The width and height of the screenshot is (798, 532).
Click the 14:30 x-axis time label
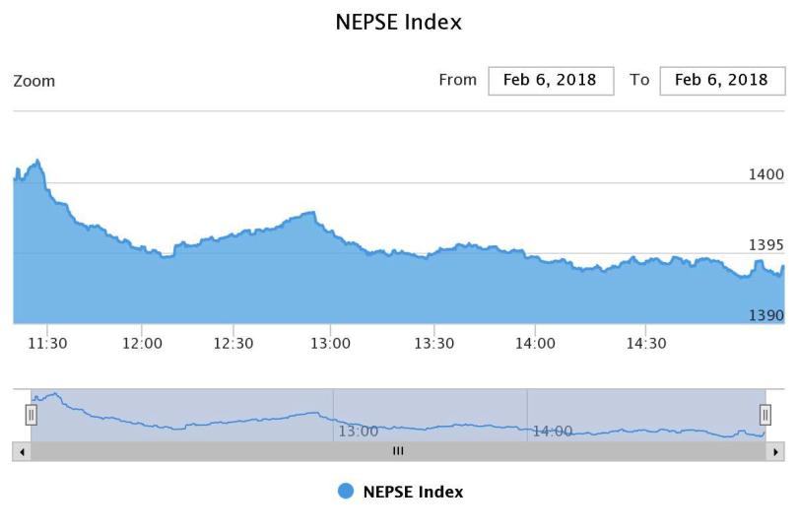(646, 344)
